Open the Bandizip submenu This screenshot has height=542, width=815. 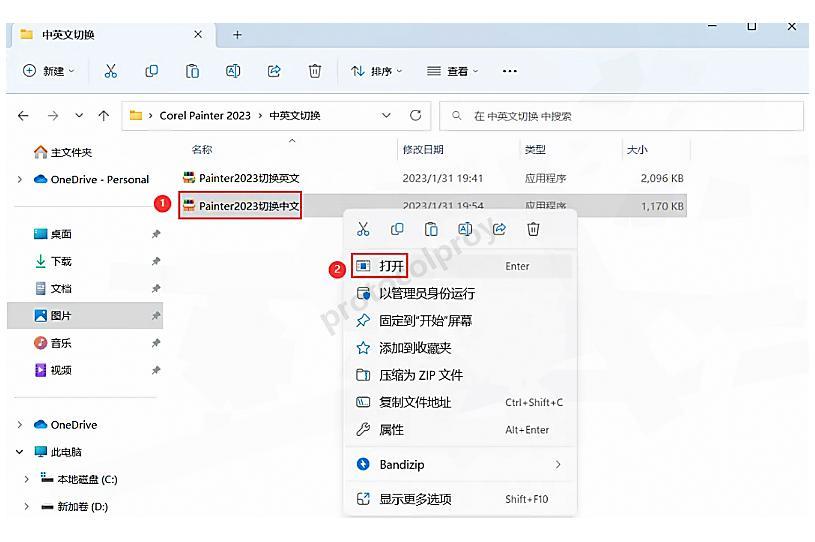tap(461, 465)
